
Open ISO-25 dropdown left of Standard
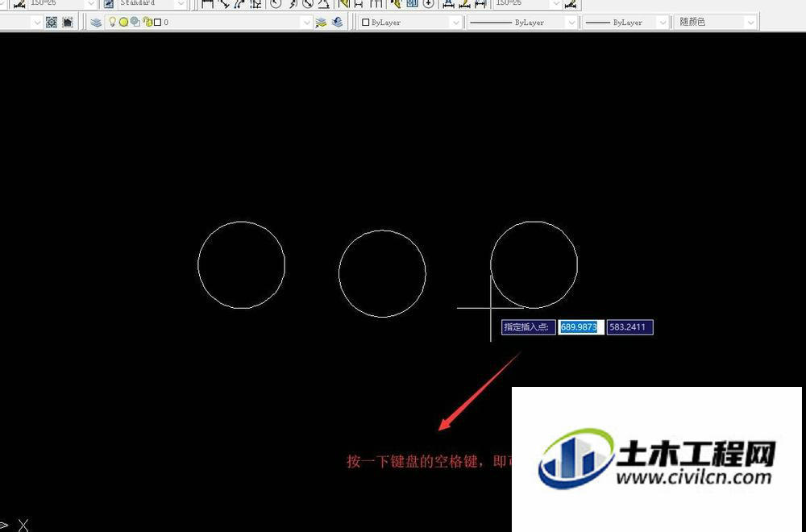click(x=91, y=4)
